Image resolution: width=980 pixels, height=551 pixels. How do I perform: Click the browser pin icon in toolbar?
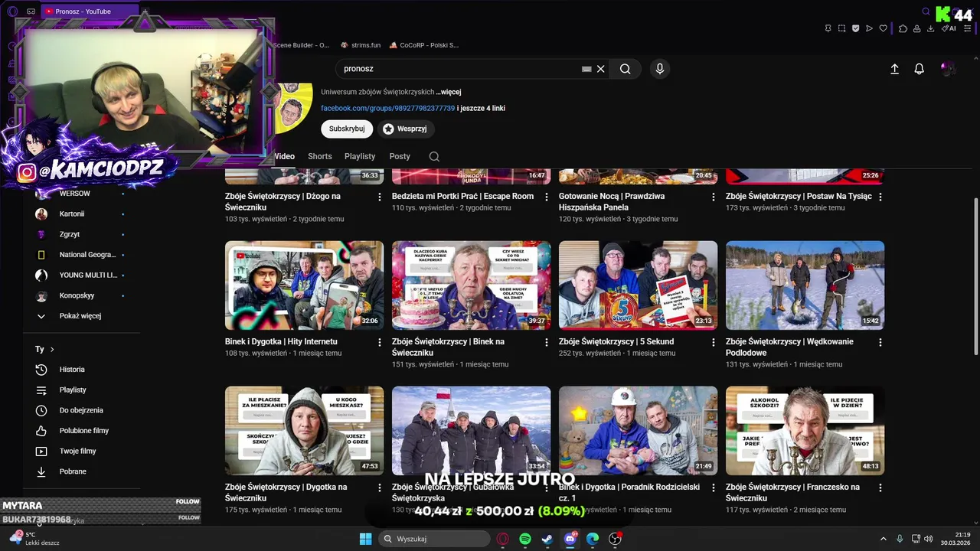coord(828,28)
